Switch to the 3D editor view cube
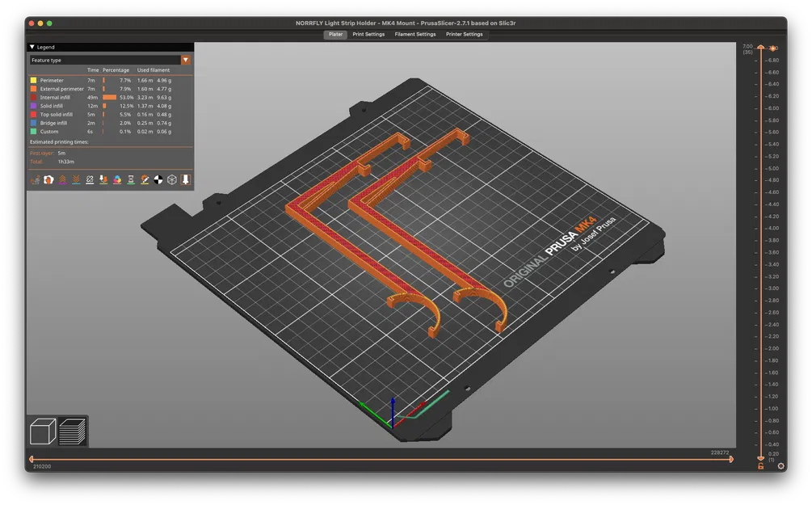This screenshot has height=505, width=812. point(43,431)
